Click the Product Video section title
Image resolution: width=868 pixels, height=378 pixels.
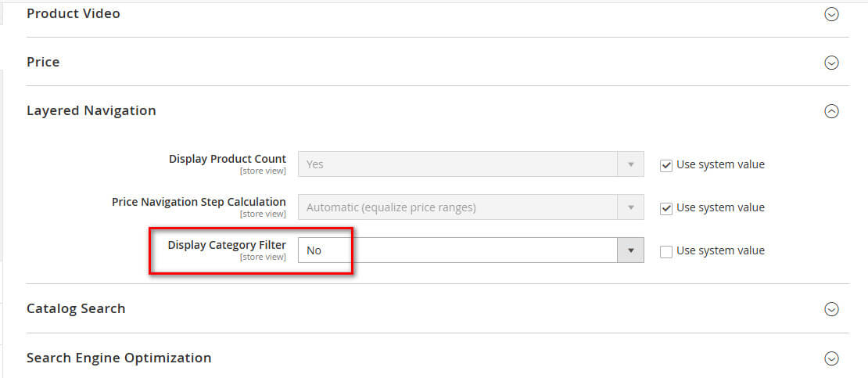73,13
